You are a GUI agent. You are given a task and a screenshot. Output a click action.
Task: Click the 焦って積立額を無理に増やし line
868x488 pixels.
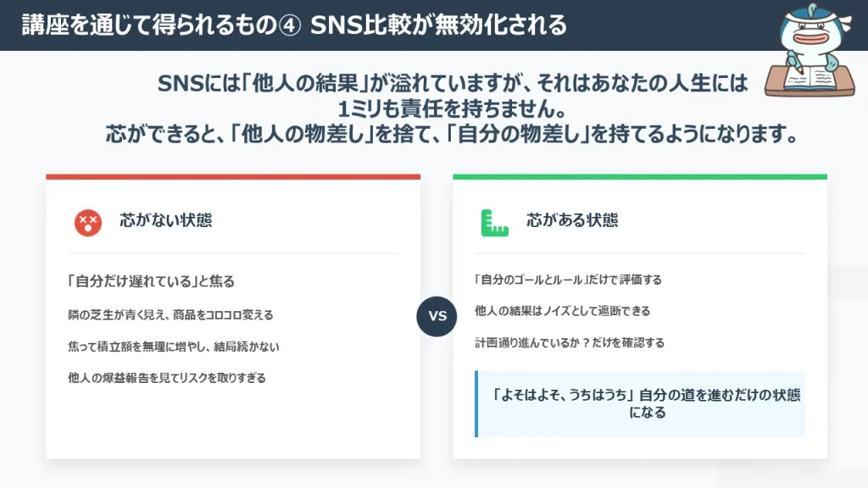coord(174,347)
